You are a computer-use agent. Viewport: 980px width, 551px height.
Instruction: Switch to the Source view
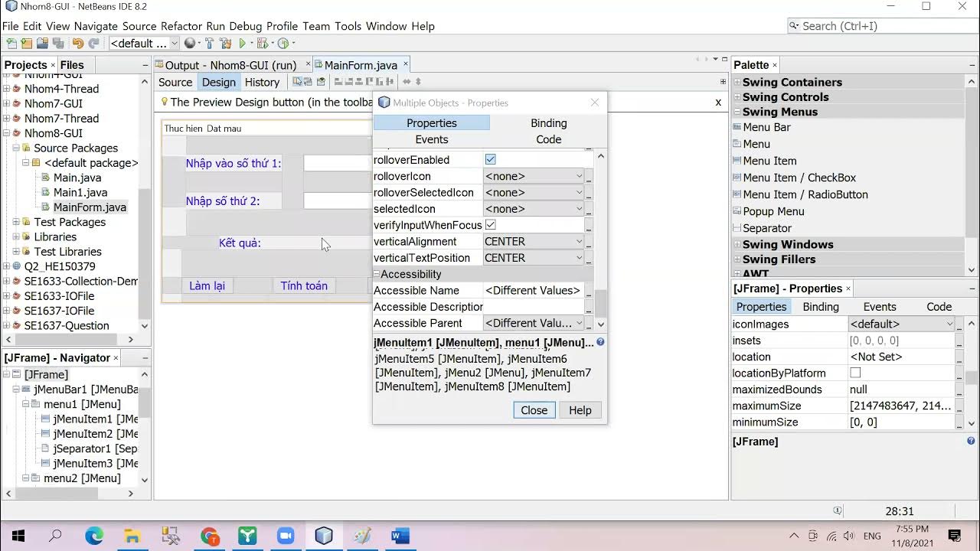click(175, 82)
